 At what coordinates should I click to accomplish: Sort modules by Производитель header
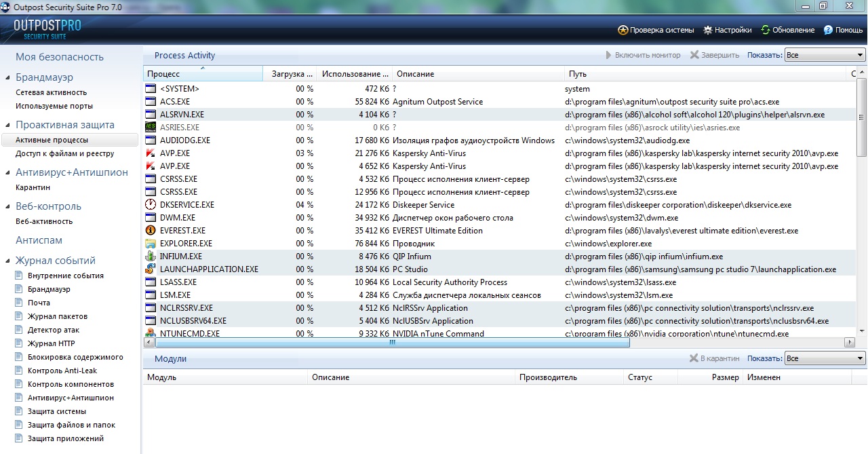pos(569,377)
